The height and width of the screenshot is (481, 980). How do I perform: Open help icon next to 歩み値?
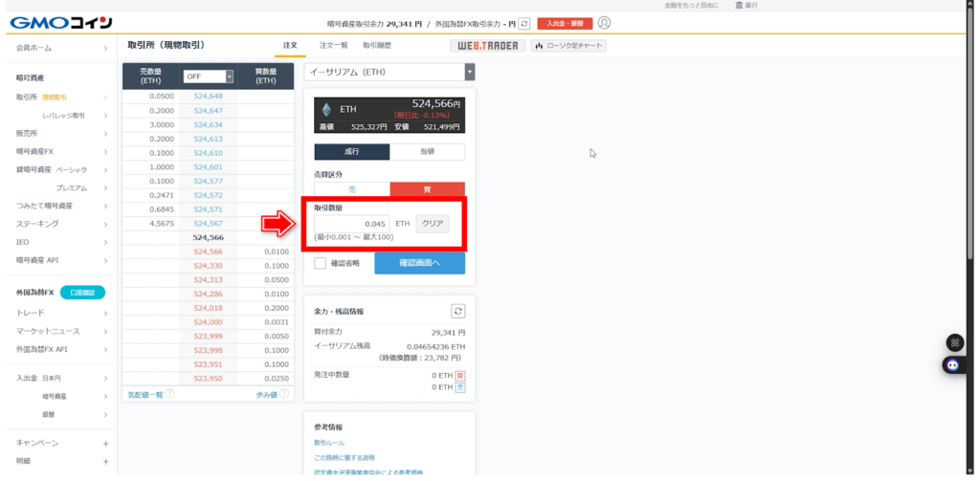point(283,393)
